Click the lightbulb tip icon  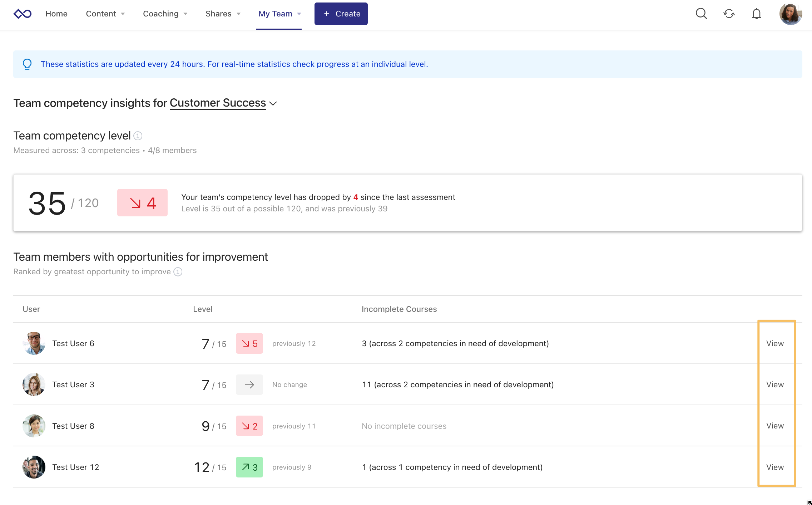(27, 64)
